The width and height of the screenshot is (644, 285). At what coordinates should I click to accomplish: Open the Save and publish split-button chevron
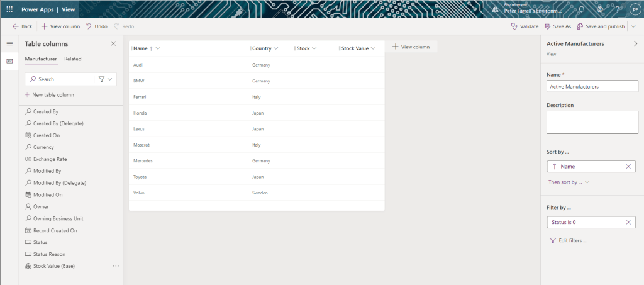click(x=633, y=26)
